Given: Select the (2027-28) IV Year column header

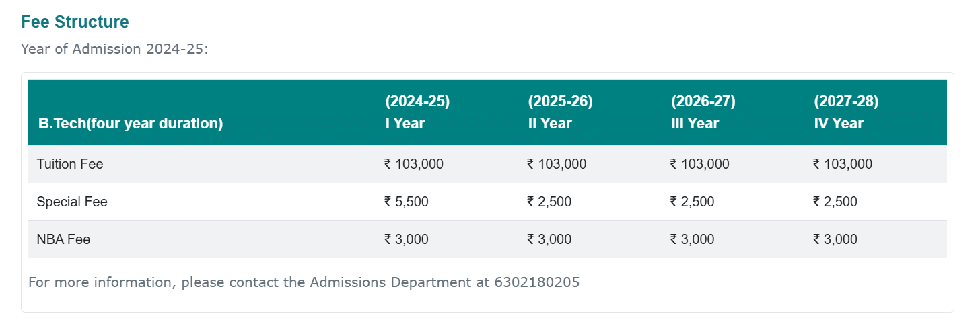Looking at the screenshot, I should tap(846, 112).
